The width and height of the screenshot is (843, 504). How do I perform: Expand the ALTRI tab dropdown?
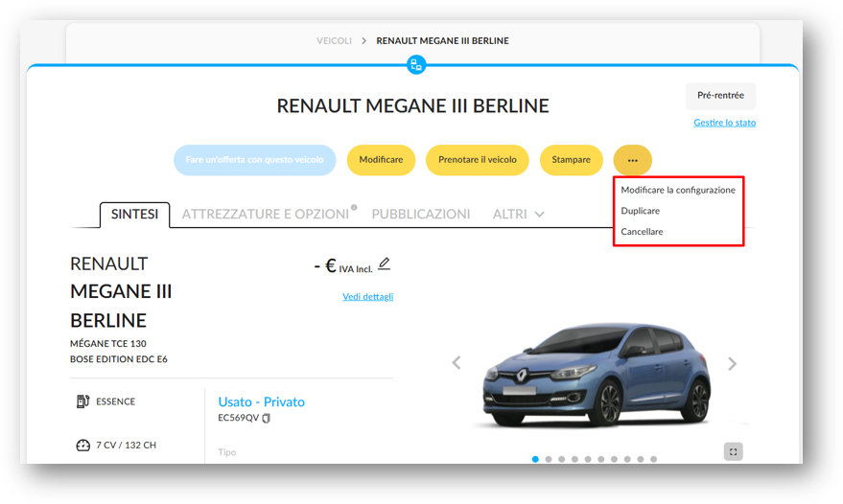[518, 215]
